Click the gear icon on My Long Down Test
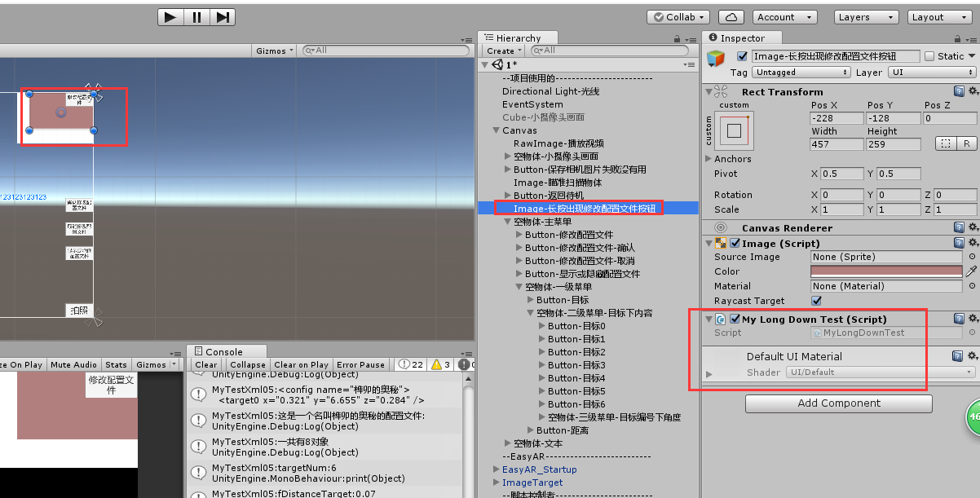 click(972, 319)
